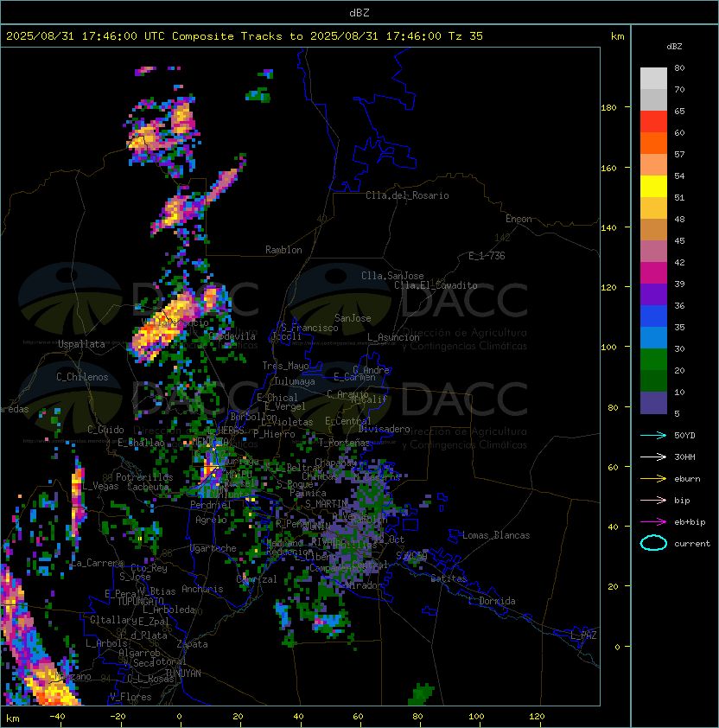
Task: Pick the light blue swatch above label 30
Action: (653, 337)
